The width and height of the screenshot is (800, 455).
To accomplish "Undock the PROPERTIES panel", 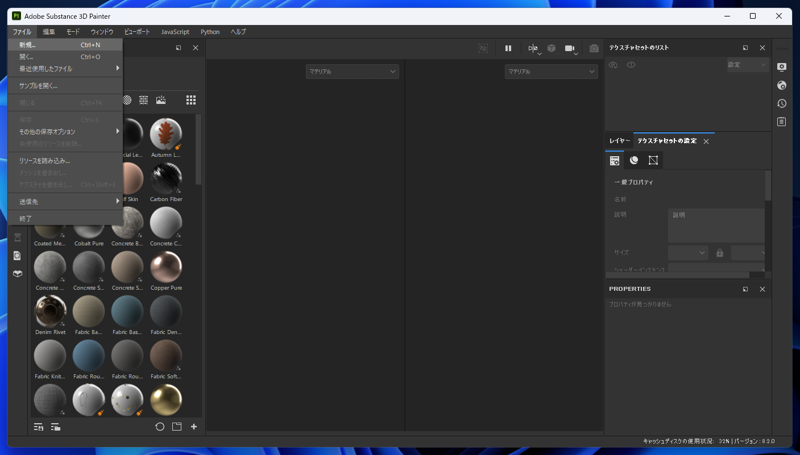I will click(x=745, y=289).
